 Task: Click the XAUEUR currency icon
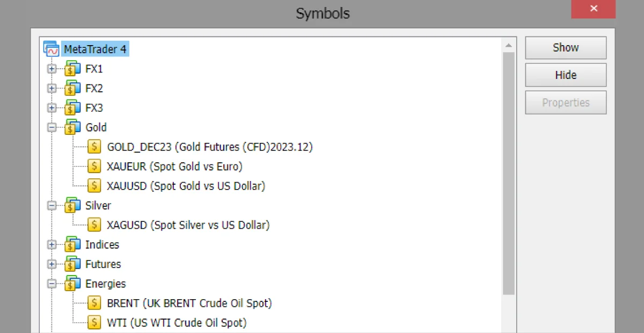94,166
